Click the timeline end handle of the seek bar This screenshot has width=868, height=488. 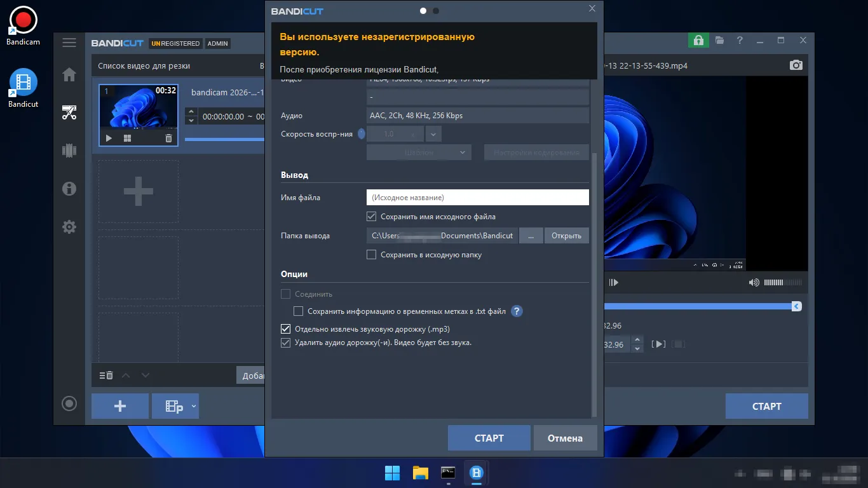pyautogui.click(x=796, y=306)
